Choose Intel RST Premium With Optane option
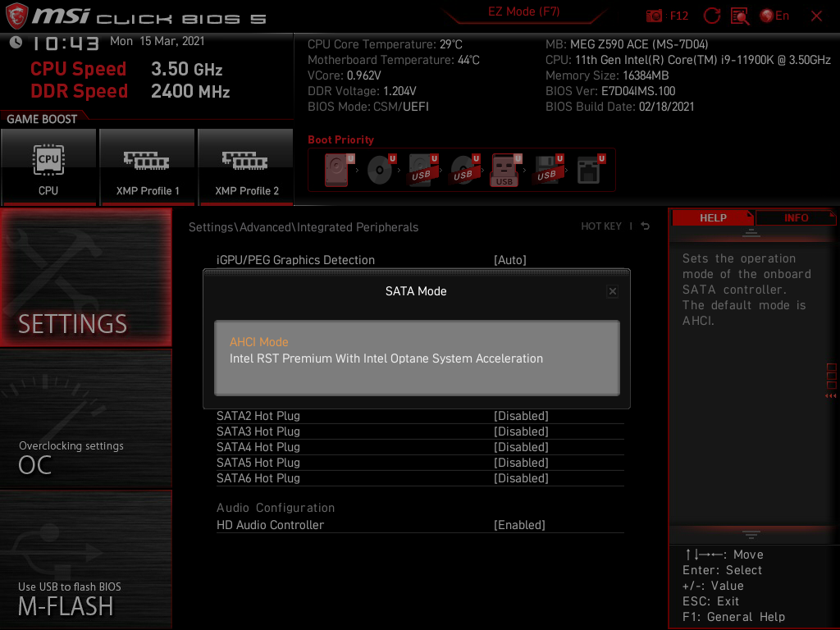The width and height of the screenshot is (840, 630). click(386, 358)
